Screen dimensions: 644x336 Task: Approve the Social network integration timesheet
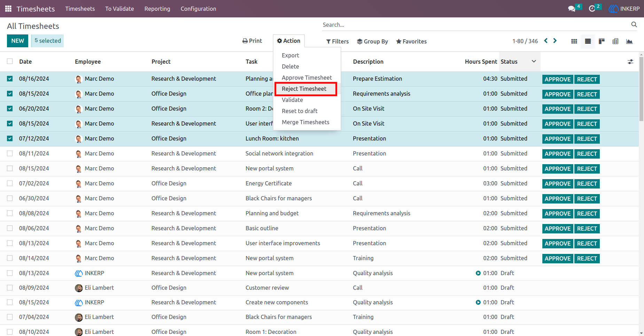pyautogui.click(x=558, y=154)
